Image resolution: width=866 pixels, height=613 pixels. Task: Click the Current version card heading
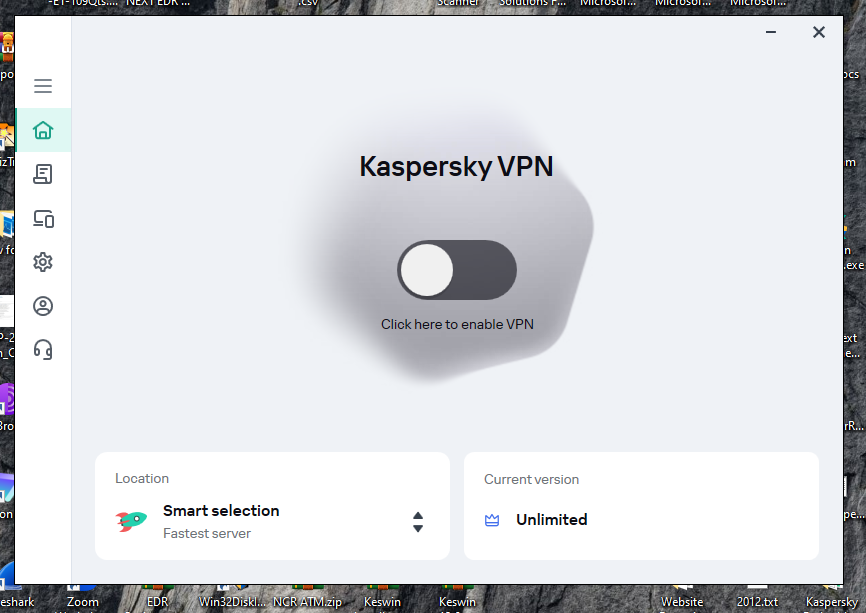pyautogui.click(x=531, y=479)
